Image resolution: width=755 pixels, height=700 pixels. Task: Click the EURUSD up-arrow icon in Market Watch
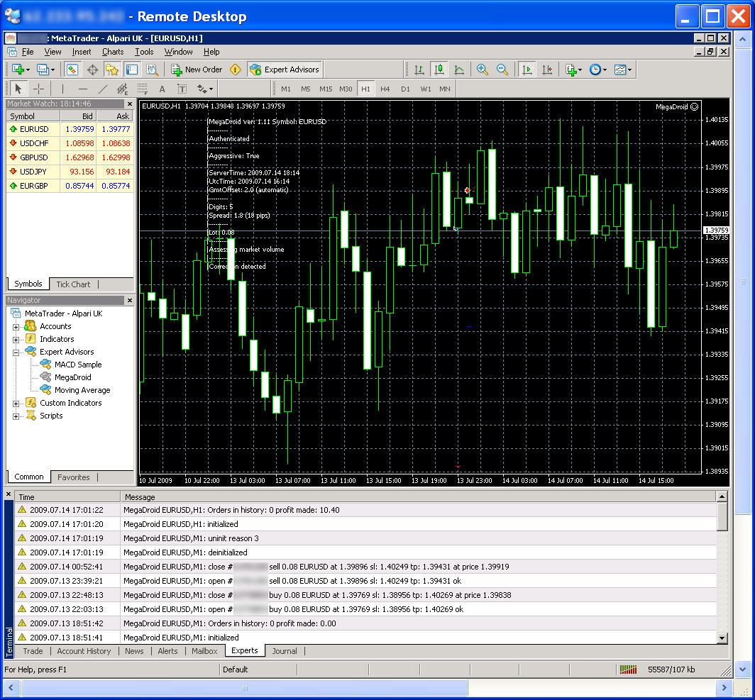[x=13, y=129]
